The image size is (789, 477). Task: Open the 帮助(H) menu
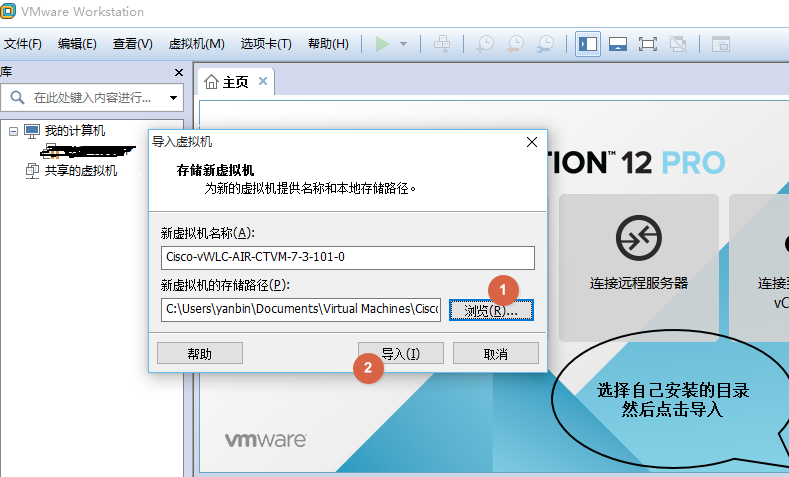coord(328,44)
